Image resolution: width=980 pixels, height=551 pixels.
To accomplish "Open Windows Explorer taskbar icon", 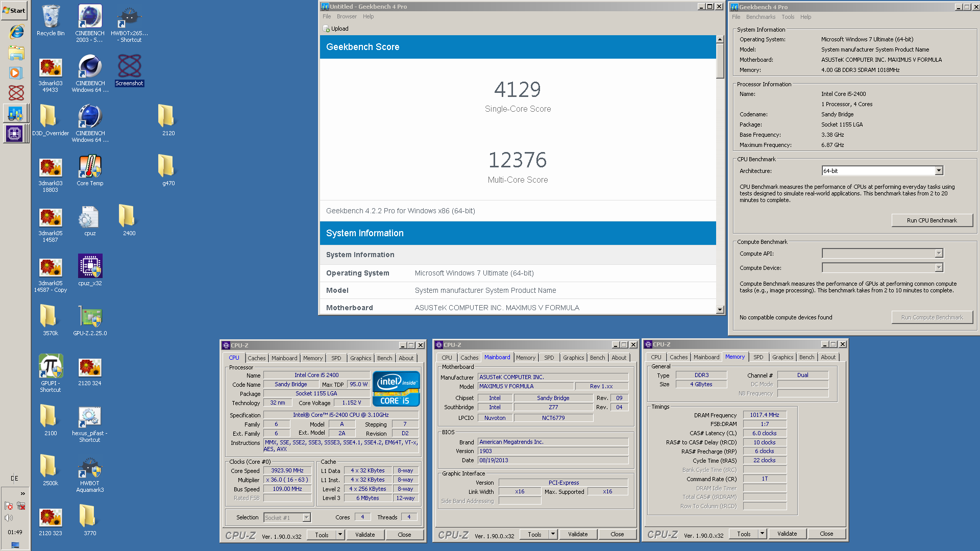I will click(16, 53).
